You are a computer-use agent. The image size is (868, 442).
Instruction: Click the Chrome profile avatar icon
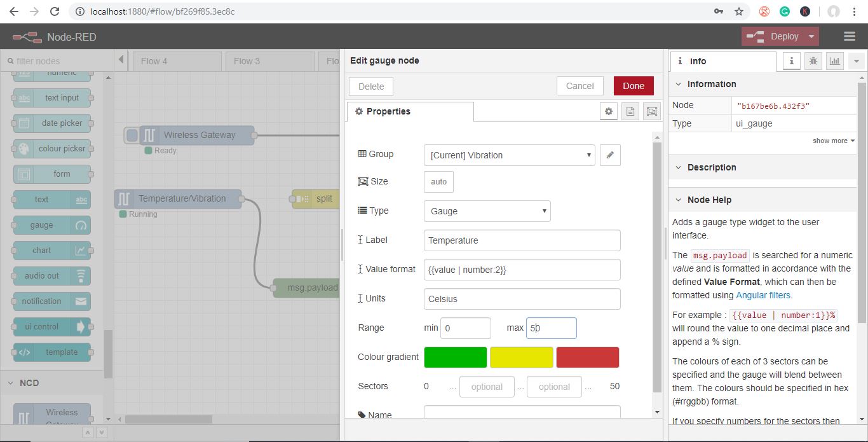click(x=833, y=11)
